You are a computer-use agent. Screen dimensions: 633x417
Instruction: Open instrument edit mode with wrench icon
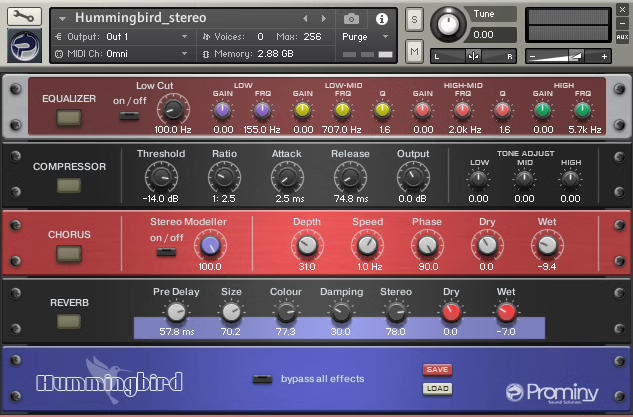click(24, 16)
